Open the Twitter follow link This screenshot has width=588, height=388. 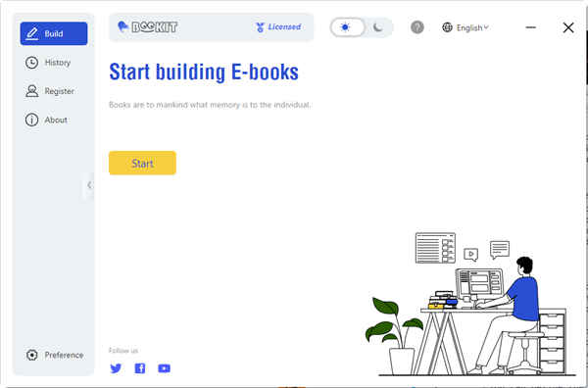tap(116, 368)
